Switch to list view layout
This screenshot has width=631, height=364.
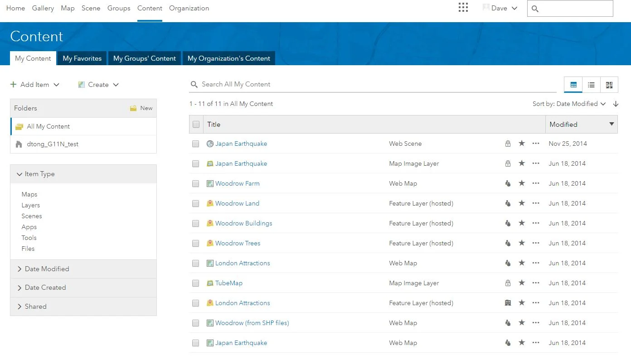591,84
